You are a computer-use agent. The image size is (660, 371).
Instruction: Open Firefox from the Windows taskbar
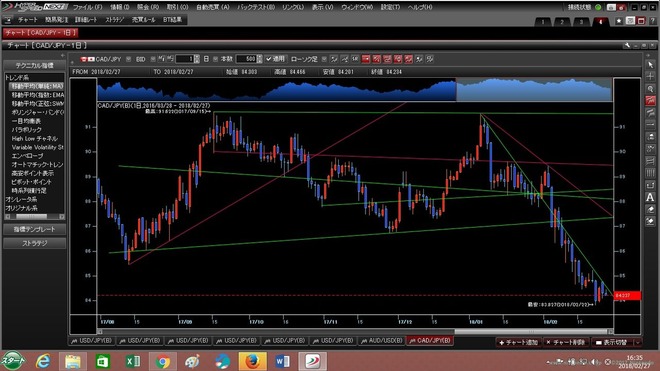(x=252, y=361)
